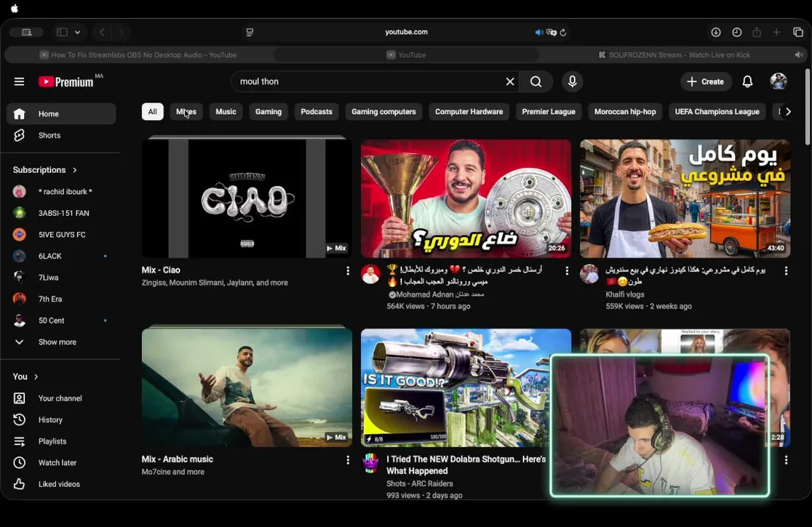The image size is (812, 527).
Task: Expand the You section chevron
Action: [x=36, y=377]
